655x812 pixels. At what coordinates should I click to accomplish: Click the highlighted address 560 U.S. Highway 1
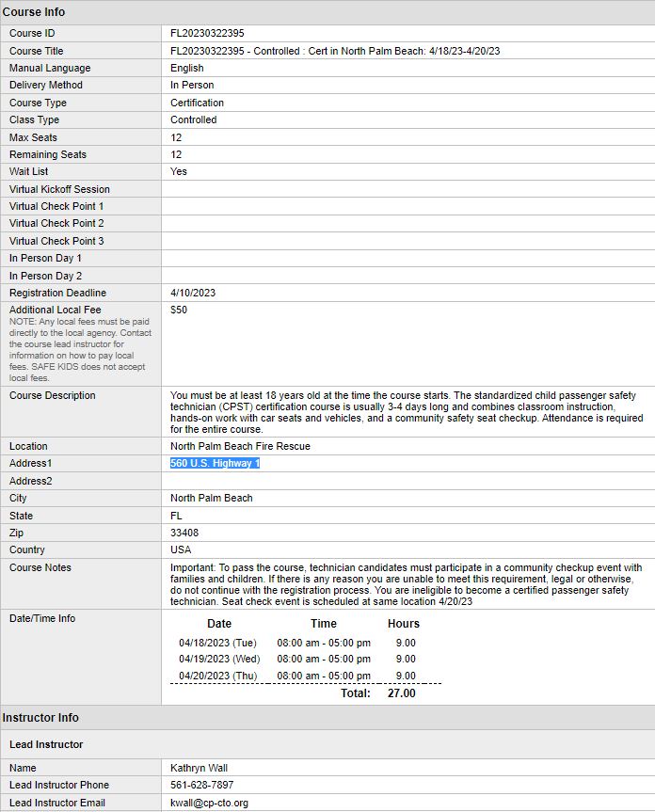215,463
